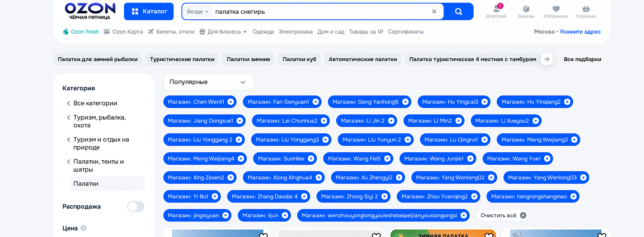Click the blue magnifier search button

point(459,12)
